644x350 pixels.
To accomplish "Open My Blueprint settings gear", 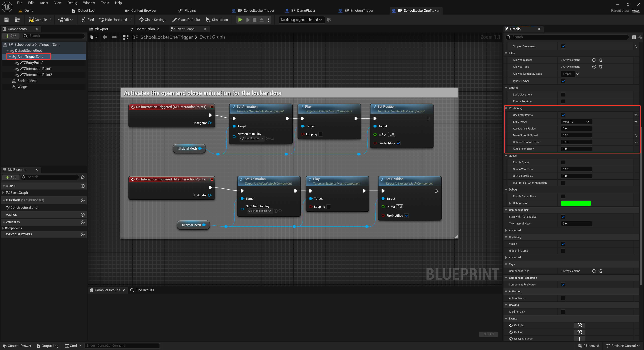I will click(x=83, y=177).
